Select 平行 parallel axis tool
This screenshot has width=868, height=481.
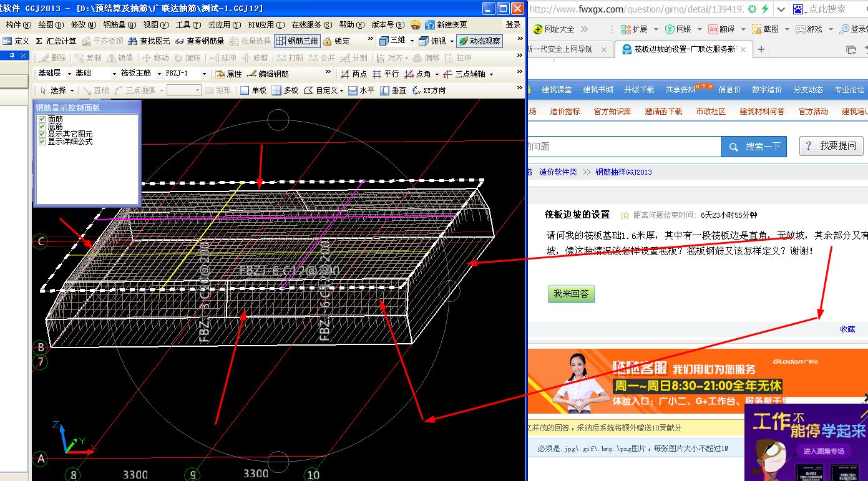click(386, 74)
